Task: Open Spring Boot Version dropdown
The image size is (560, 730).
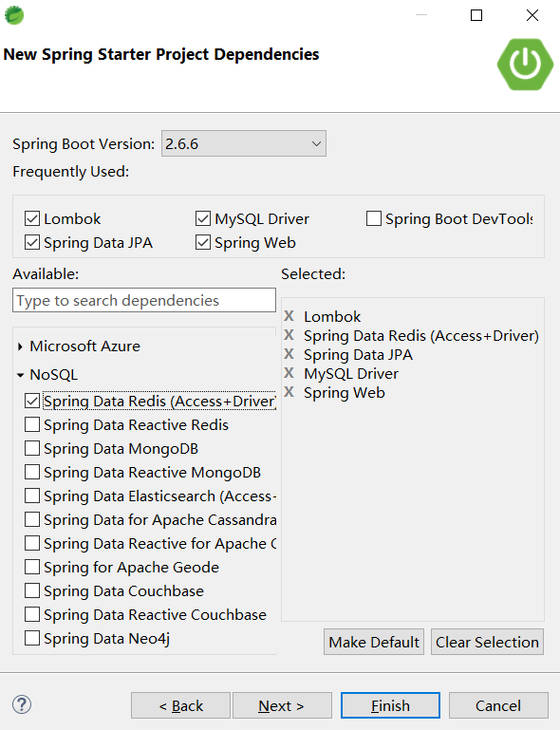Action: pyautogui.click(x=244, y=144)
